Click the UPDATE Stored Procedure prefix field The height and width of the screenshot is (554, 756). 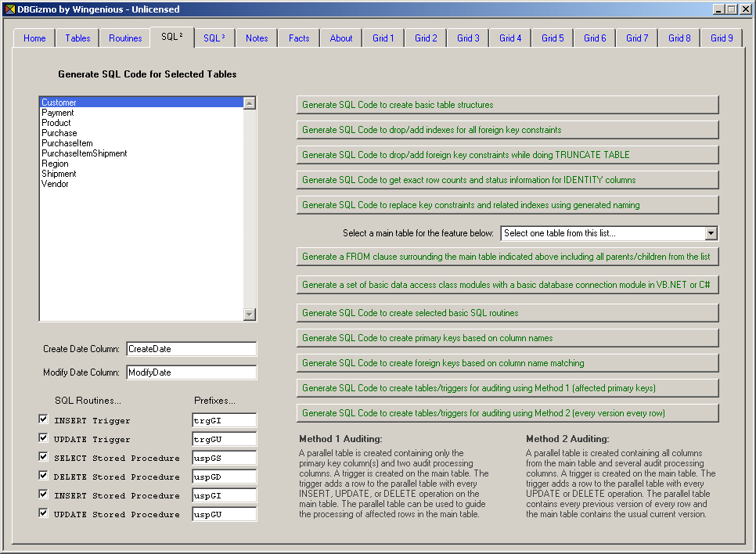point(224,515)
